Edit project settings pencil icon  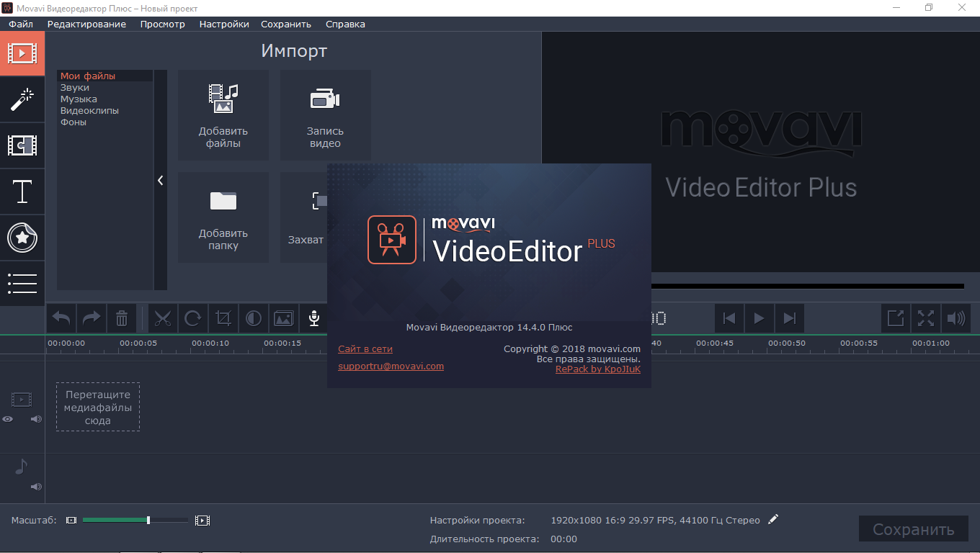coord(773,519)
